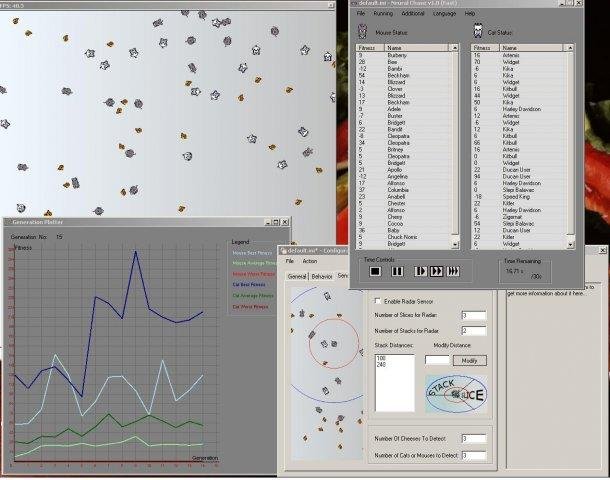Click the mouse list scroll-up arrow

455,48
